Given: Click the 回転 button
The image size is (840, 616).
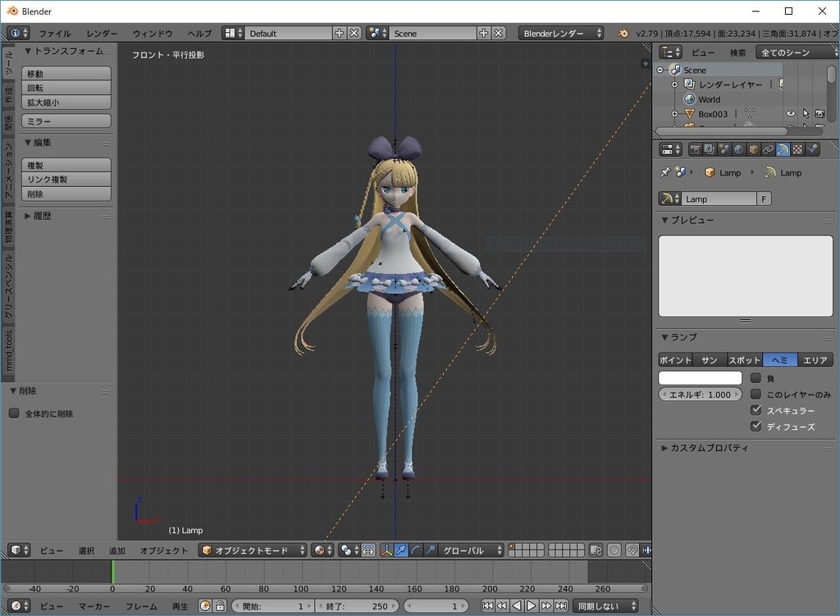Looking at the screenshot, I should pos(66,88).
